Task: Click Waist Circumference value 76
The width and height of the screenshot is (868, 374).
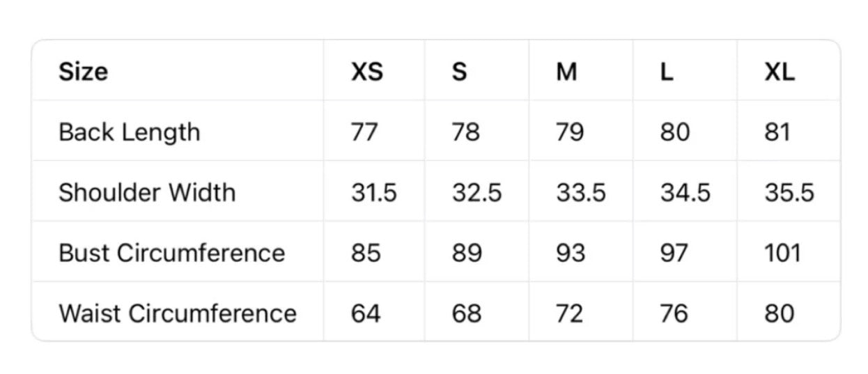Action: 674,313
